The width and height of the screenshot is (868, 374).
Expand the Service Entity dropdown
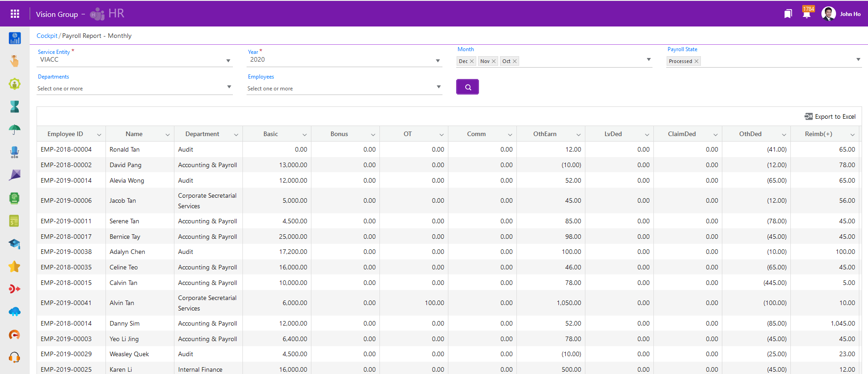[x=228, y=61]
